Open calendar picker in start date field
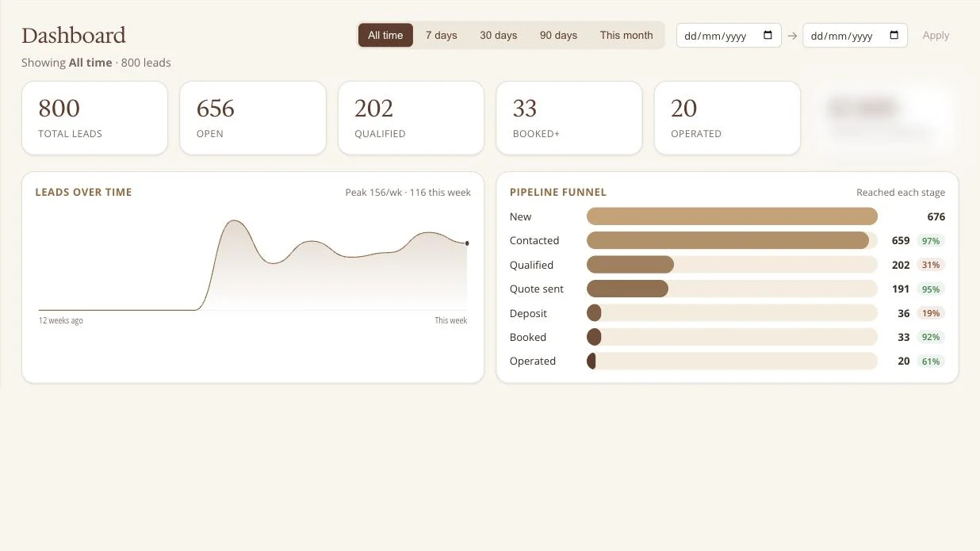The image size is (980, 551). 768,36
